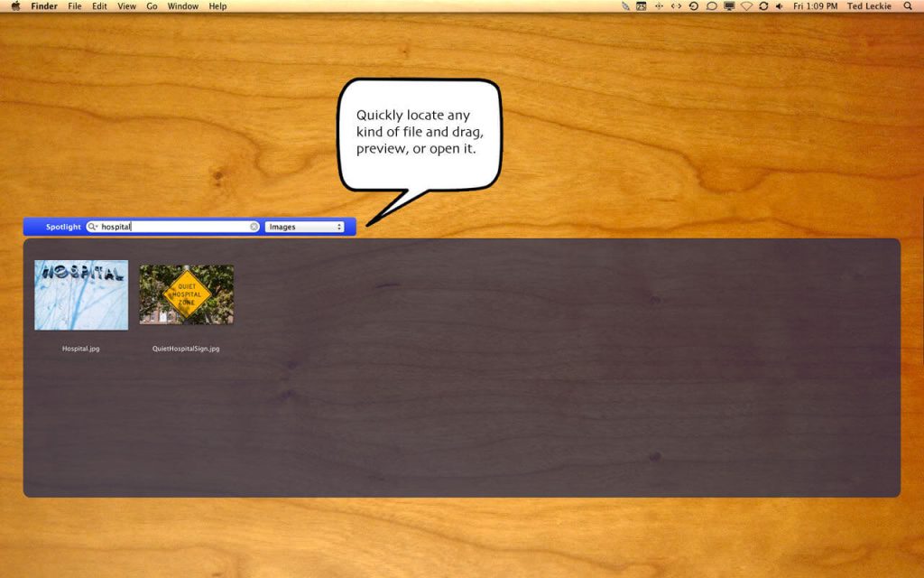
Task: Click the calendar date icon in menu bar
Action: pyautogui.click(x=641, y=6)
